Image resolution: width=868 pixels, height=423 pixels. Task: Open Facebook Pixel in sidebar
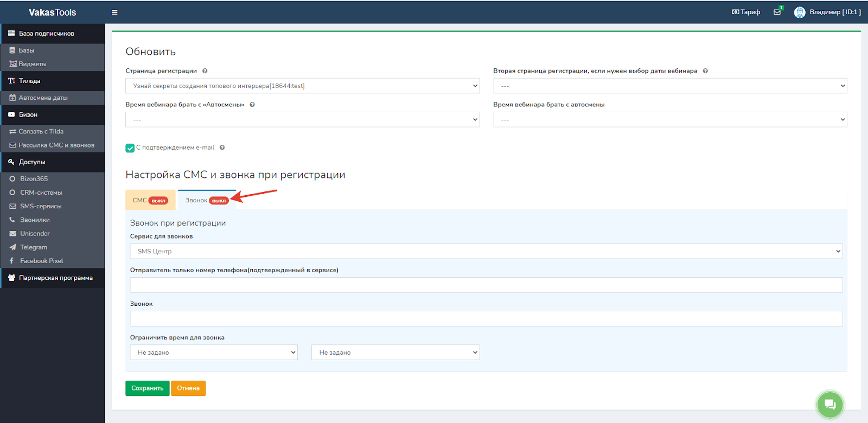(x=41, y=261)
